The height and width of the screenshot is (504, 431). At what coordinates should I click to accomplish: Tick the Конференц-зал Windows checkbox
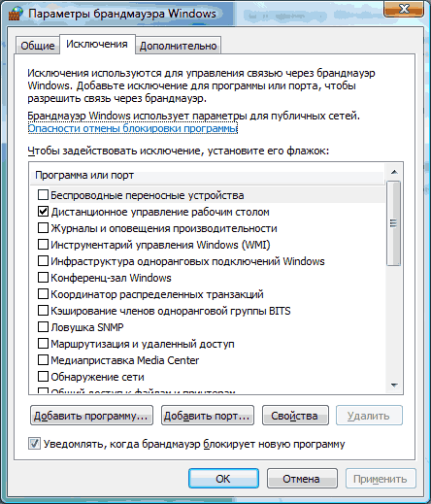pos(43,278)
